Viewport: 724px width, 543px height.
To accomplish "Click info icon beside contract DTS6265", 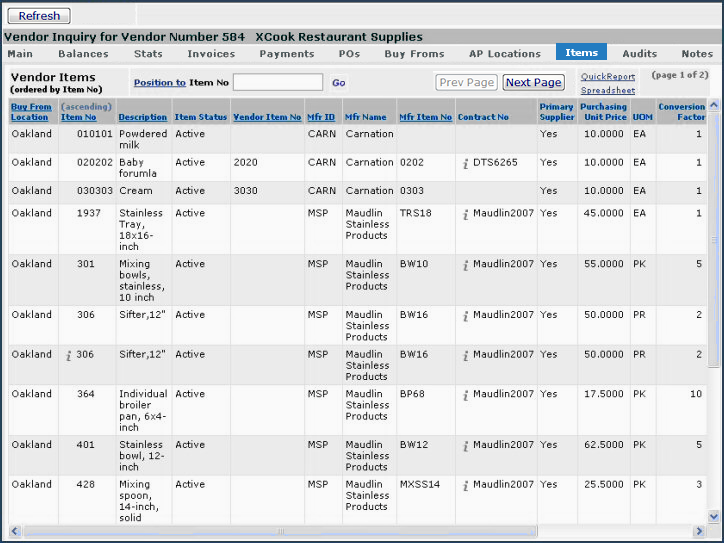I will pyautogui.click(x=466, y=163).
